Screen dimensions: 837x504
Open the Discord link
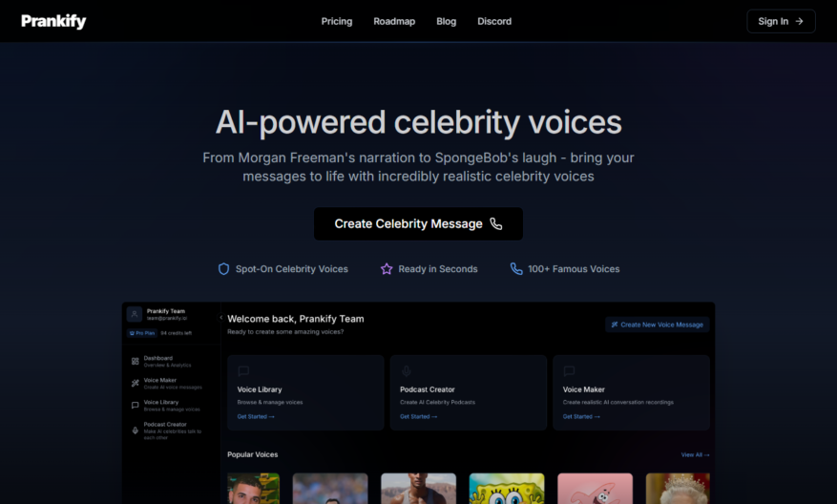point(494,21)
